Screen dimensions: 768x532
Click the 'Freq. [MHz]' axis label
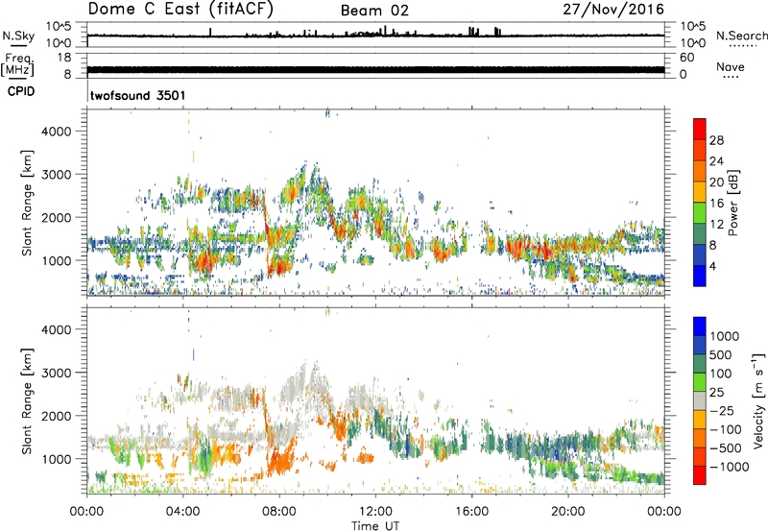click(x=17, y=64)
